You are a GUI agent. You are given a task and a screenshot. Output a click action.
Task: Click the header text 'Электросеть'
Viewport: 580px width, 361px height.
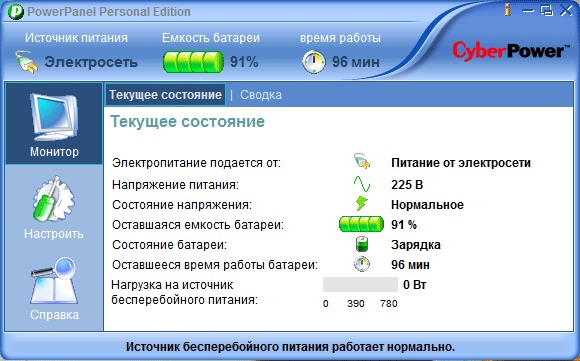point(91,62)
